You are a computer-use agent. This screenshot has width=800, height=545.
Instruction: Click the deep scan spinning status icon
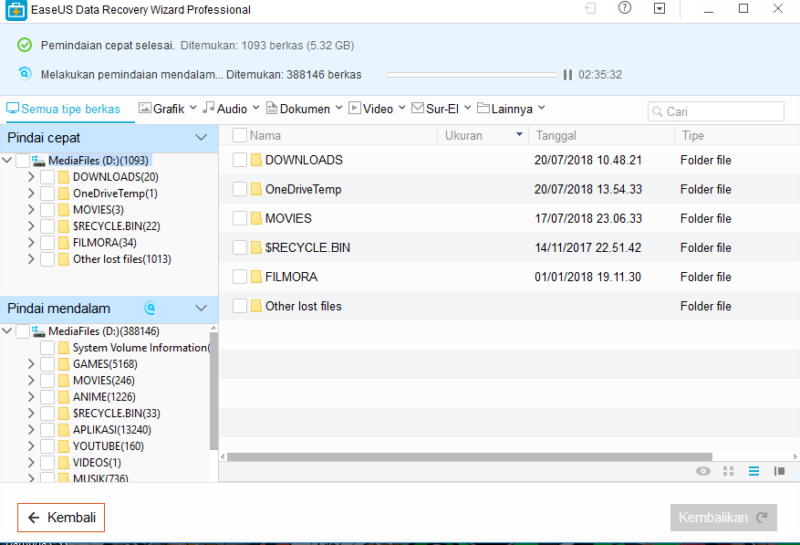tap(24, 73)
